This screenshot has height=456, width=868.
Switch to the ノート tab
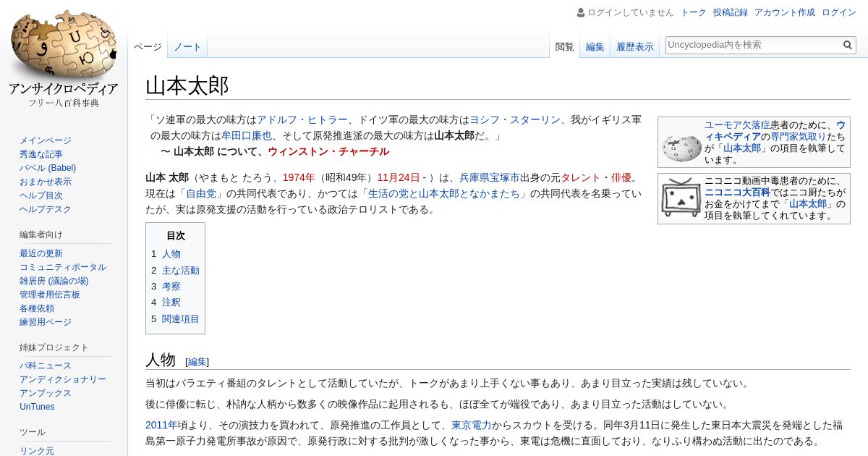tap(187, 46)
